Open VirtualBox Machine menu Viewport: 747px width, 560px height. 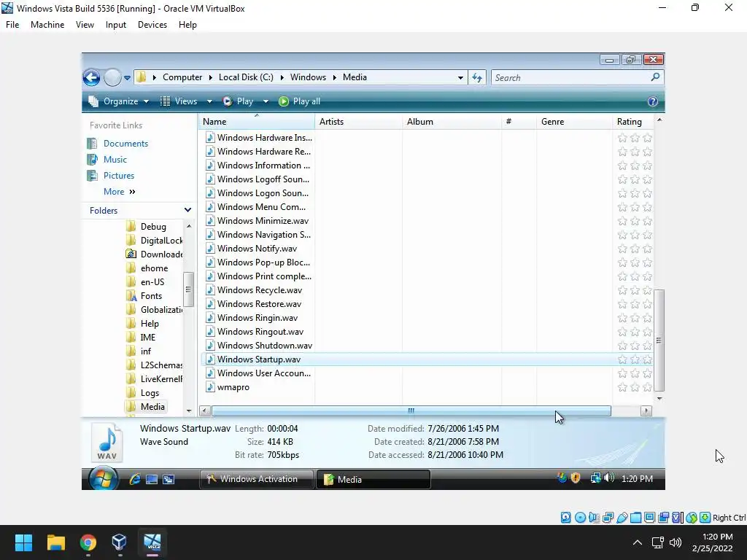click(47, 25)
